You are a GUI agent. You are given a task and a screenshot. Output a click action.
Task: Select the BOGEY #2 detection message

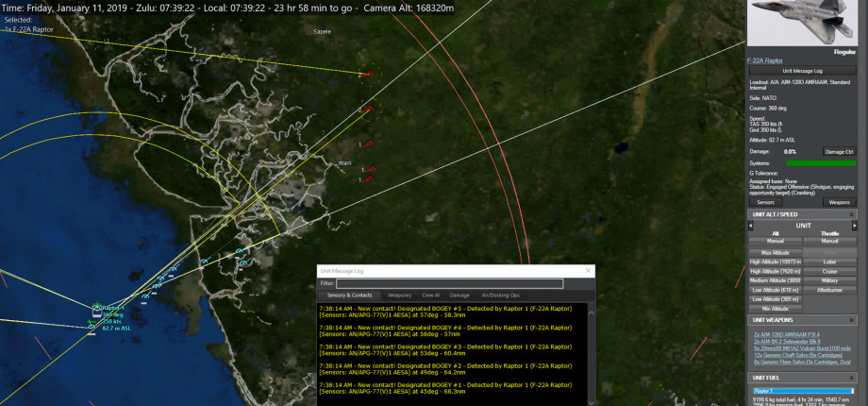445,369
